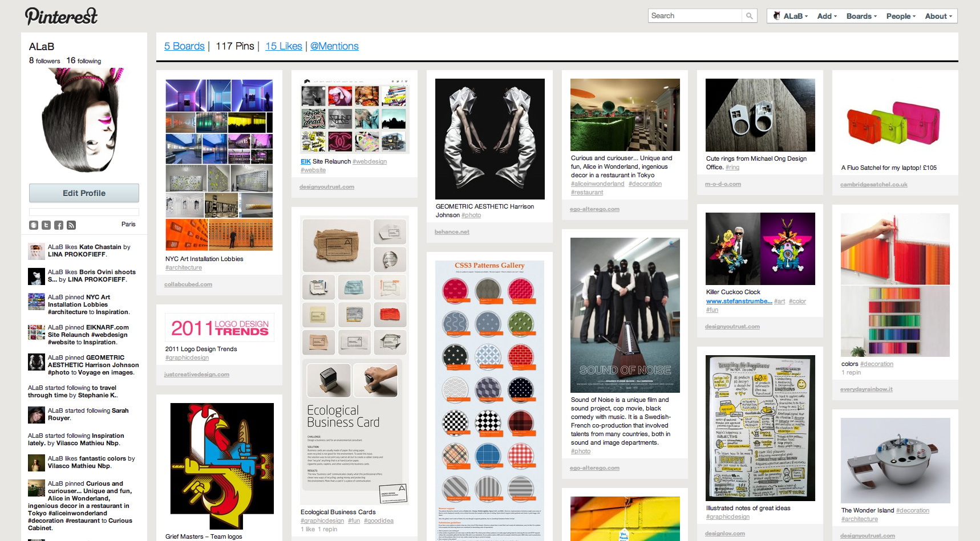Open the designyoutrust.com link under EIK pin

327,186
